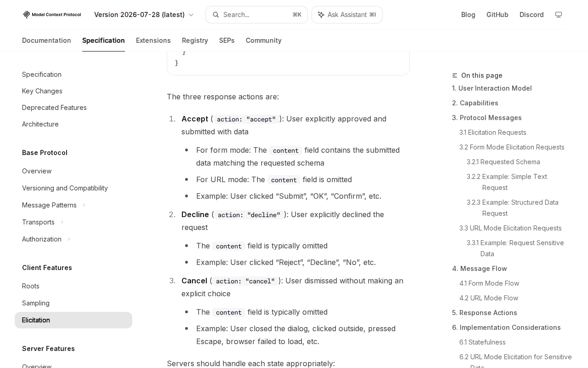Open the version selector dropdown
The height and width of the screenshot is (368, 588).
pyautogui.click(x=144, y=15)
